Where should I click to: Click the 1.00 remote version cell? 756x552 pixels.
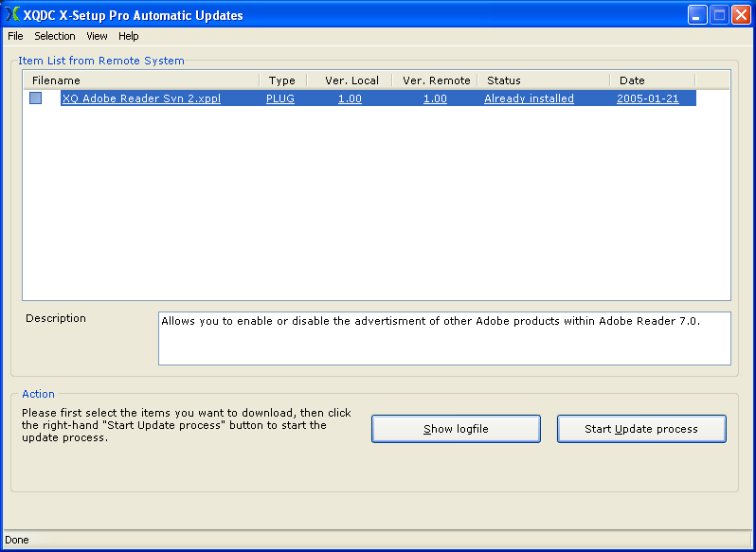tap(435, 98)
